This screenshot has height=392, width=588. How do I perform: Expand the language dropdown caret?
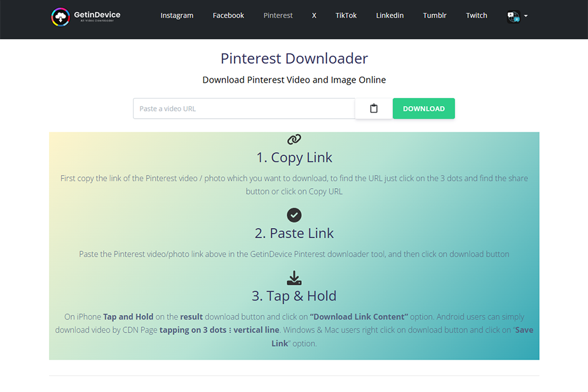coord(526,16)
